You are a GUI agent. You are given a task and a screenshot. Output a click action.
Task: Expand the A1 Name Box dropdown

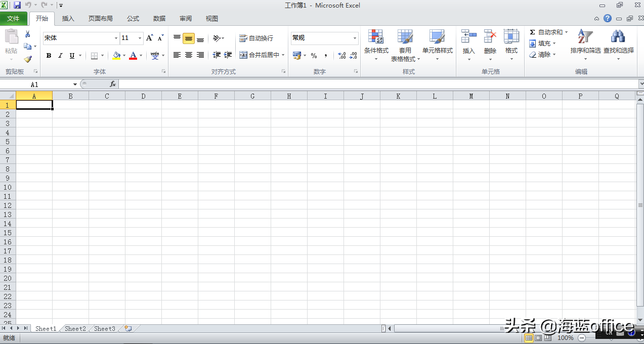coord(75,84)
